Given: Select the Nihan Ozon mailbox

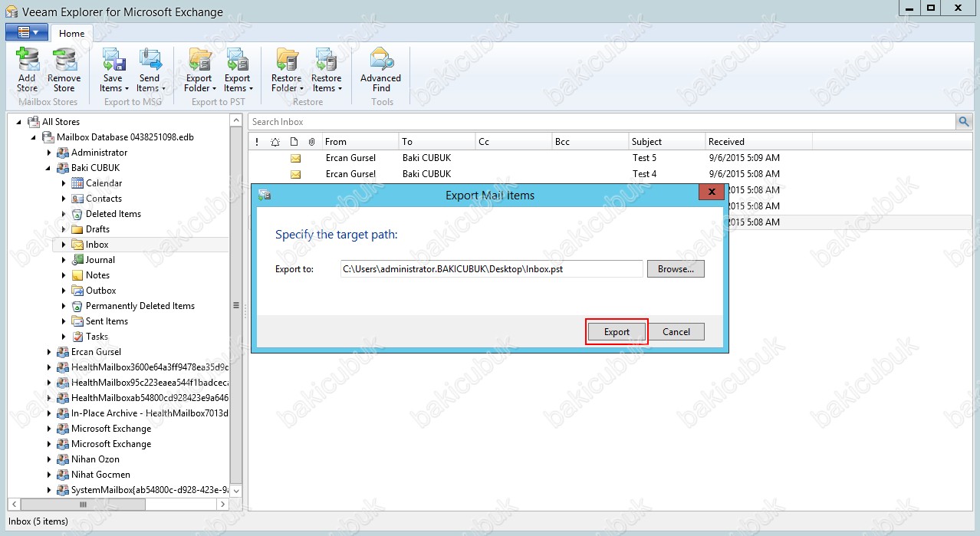Looking at the screenshot, I should point(95,459).
